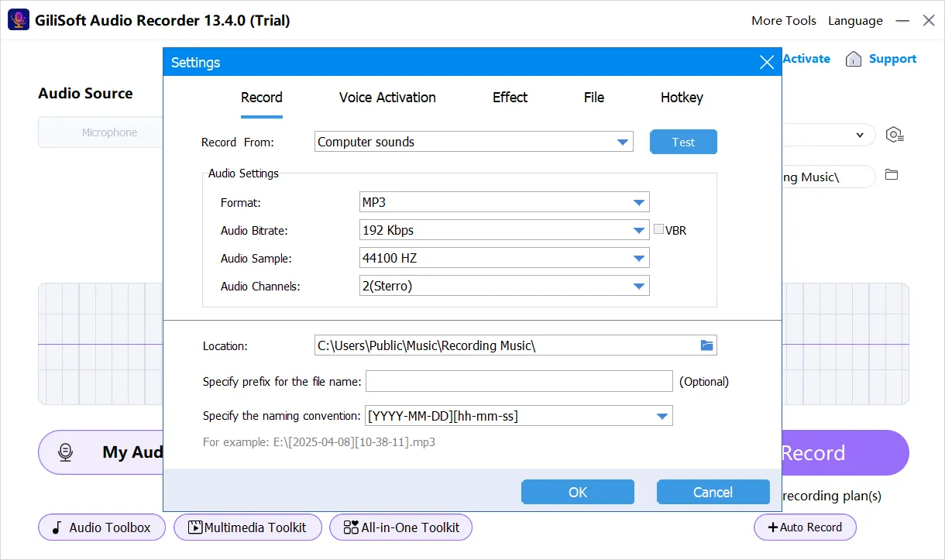Viewport: 945px width, 560px height.
Task: Click the example file name text
Action: pos(319,442)
